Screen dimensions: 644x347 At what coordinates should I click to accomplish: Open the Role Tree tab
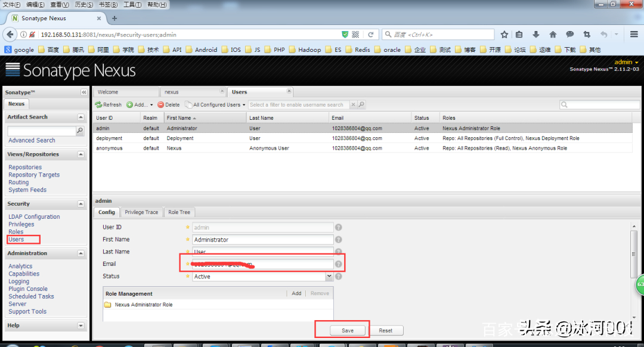click(x=179, y=212)
